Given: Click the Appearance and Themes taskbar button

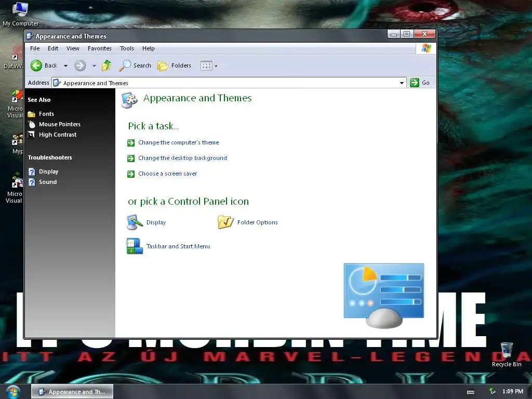Looking at the screenshot, I should pos(72,392).
